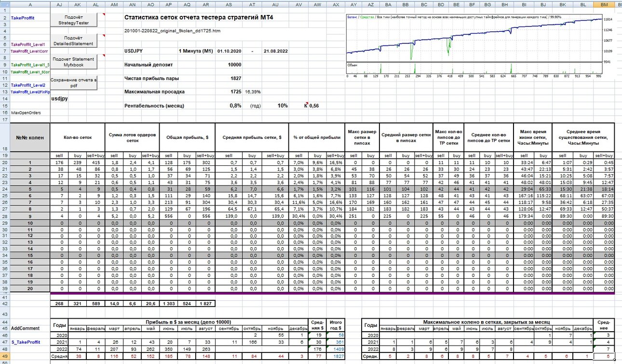The image size is (622, 364).
Task: Select column header AS
Action: [x=229, y=4]
